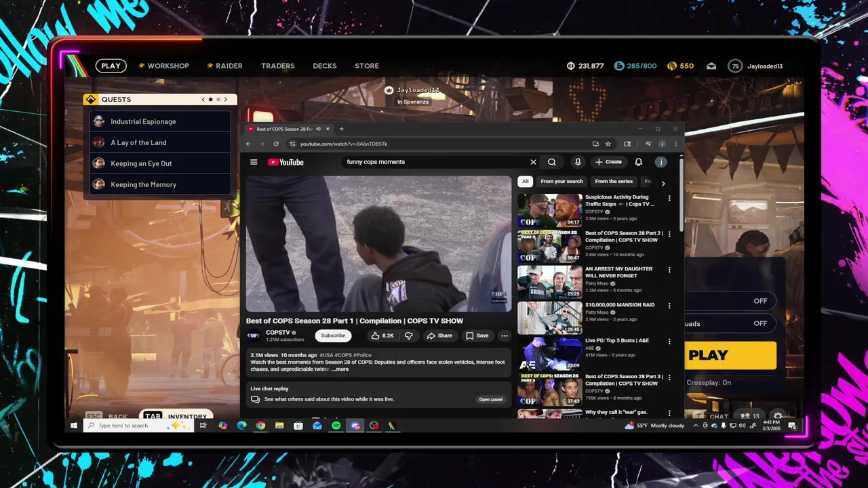Open Keeping an Eye Out quest

click(x=161, y=163)
